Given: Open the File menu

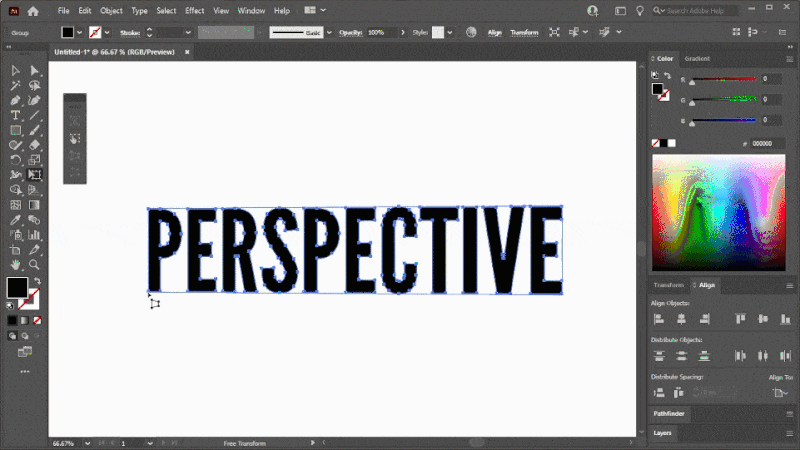Looking at the screenshot, I should tap(63, 11).
